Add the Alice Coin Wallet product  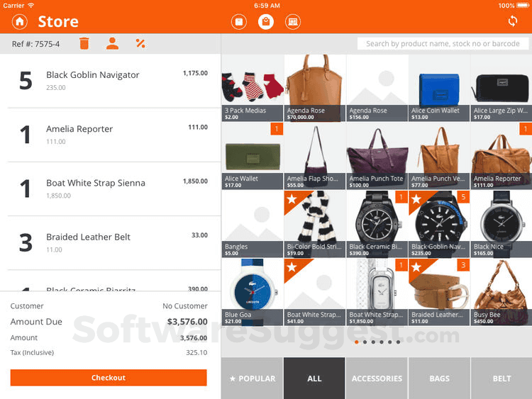click(x=439, y=88)
